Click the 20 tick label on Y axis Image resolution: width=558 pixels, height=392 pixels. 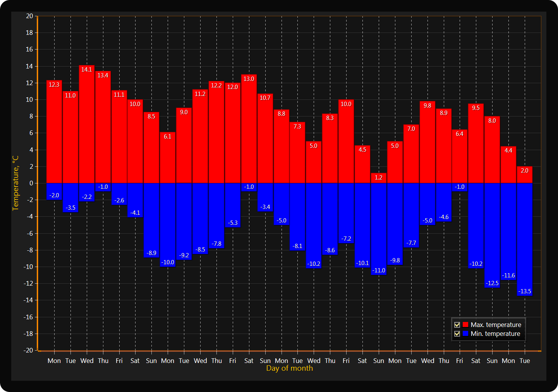click(29, 16)
